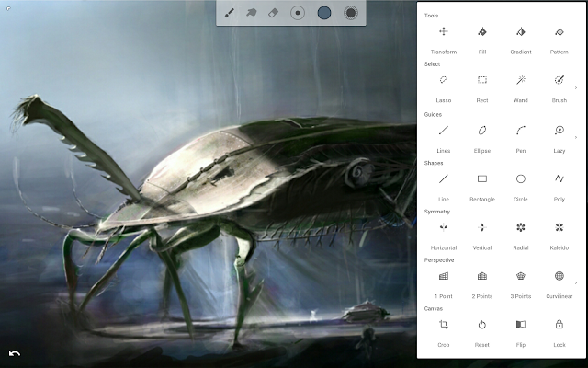This screenshot has width=588, height=368.
Task: Enable 2 Points perspective grid
Action: click(482, 276)
